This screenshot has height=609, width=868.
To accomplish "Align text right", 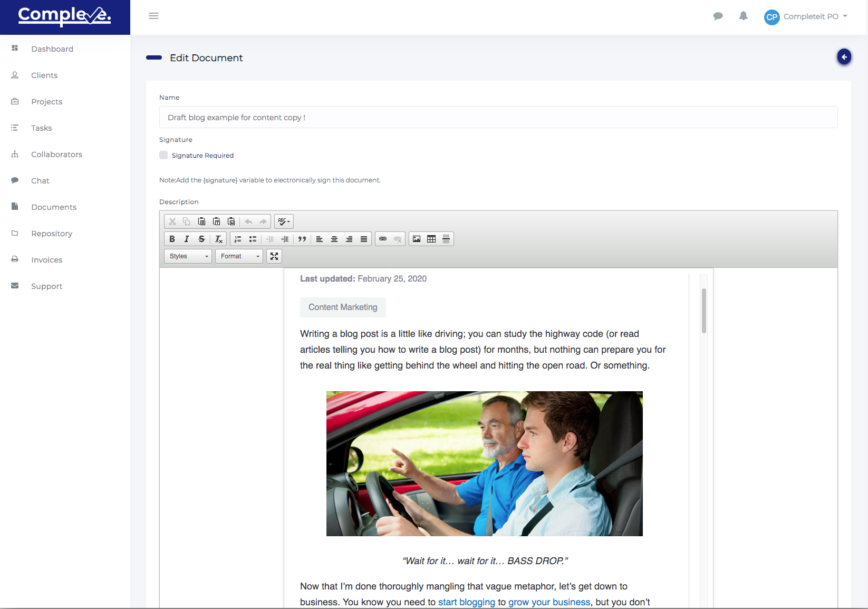I will click(349, 239).
